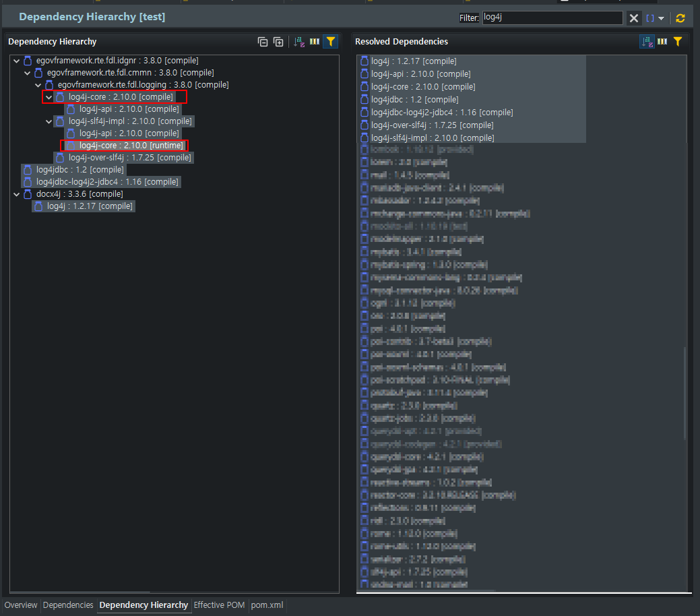Collapse all nodes in Dependency Hierarchy toolbar

click(263, 42)
